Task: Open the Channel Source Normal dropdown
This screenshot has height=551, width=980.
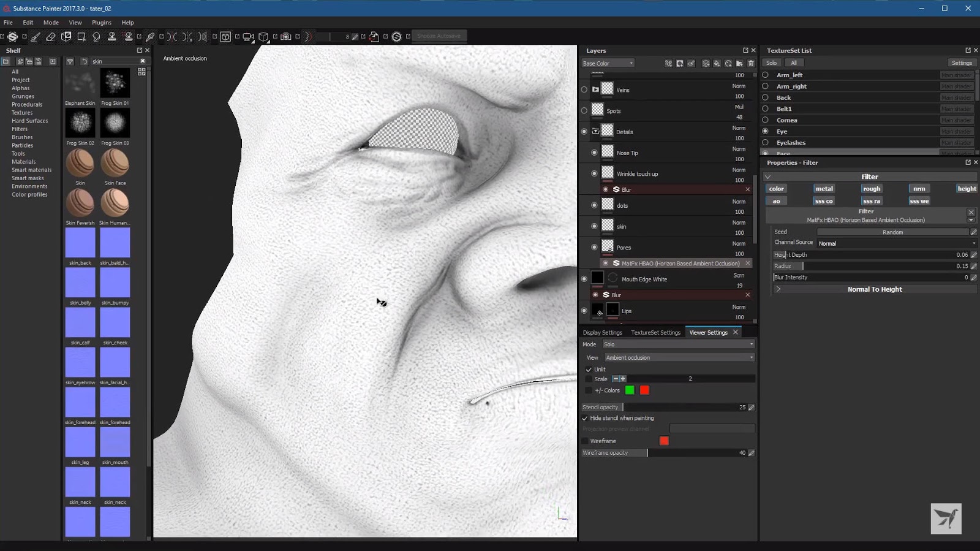Action: (897, 243)
